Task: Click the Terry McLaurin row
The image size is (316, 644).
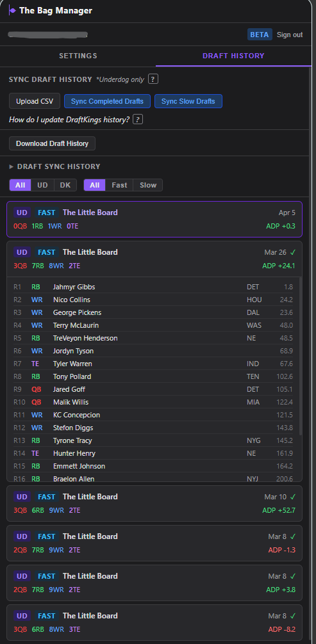Action: tap(153, 325)
